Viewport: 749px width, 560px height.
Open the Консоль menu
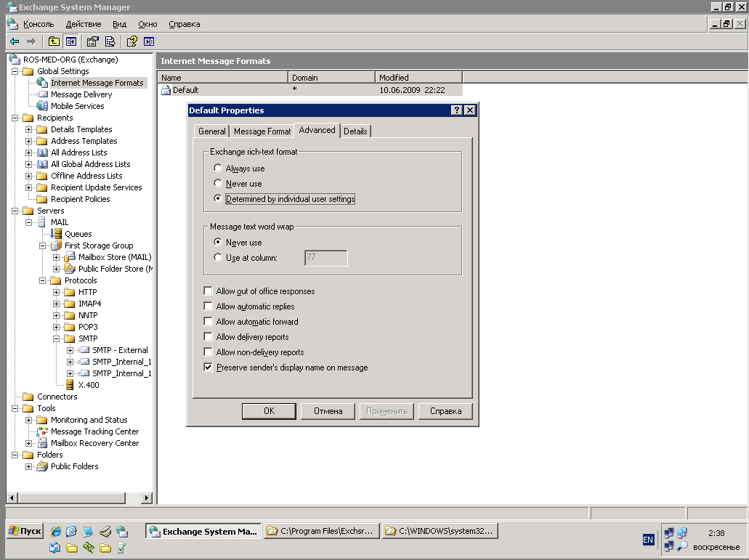[x=39, y=24]
